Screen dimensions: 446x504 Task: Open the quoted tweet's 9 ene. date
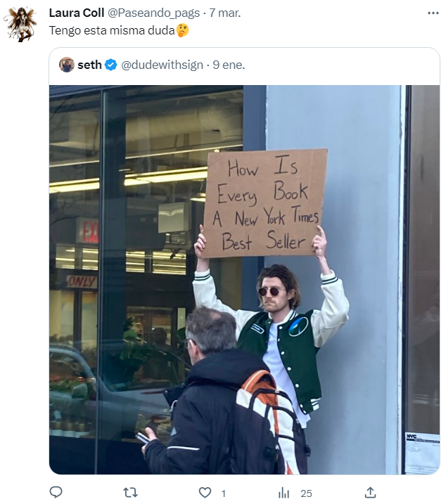pos(229,65)
